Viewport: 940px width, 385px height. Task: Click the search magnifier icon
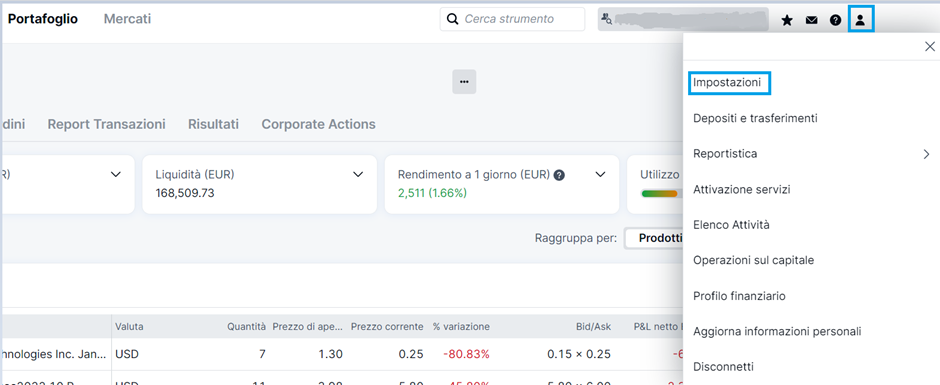pyautogui.click(x=453, y=19)
